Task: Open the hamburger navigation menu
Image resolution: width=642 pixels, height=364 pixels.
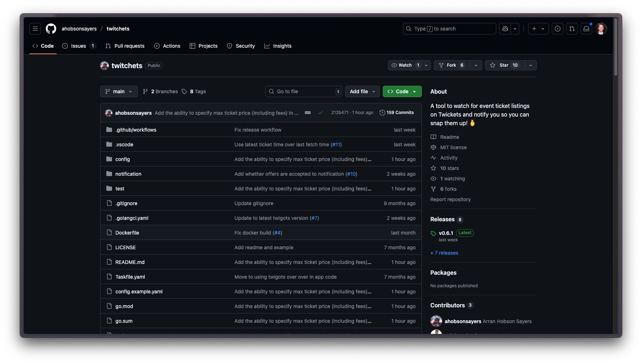Action: point(35,29)
